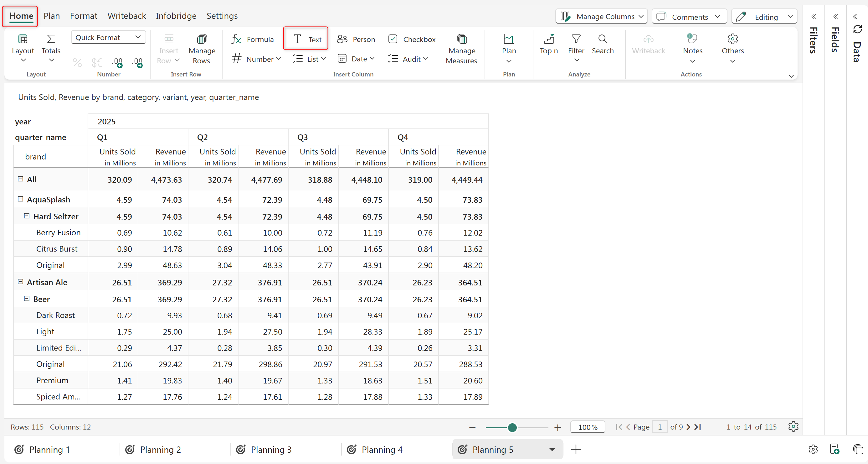
Task: Go to the next page arrow
Action: coord(688,427)
